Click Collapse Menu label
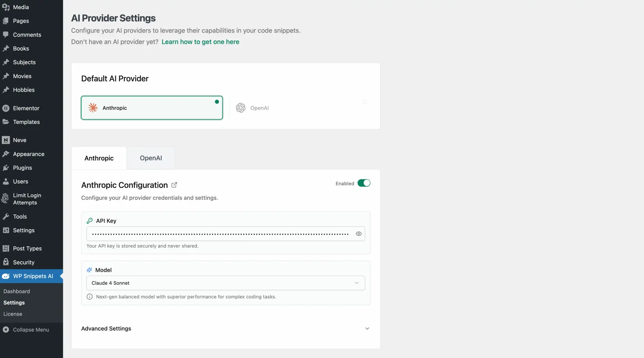The height and width of the screenshot is (358, 644). point(31,330)
